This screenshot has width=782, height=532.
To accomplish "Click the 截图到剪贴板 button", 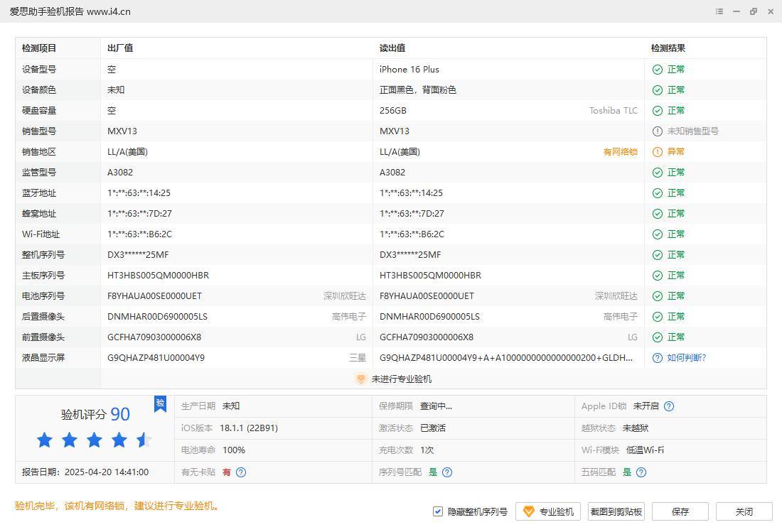I will click(616, 511).
